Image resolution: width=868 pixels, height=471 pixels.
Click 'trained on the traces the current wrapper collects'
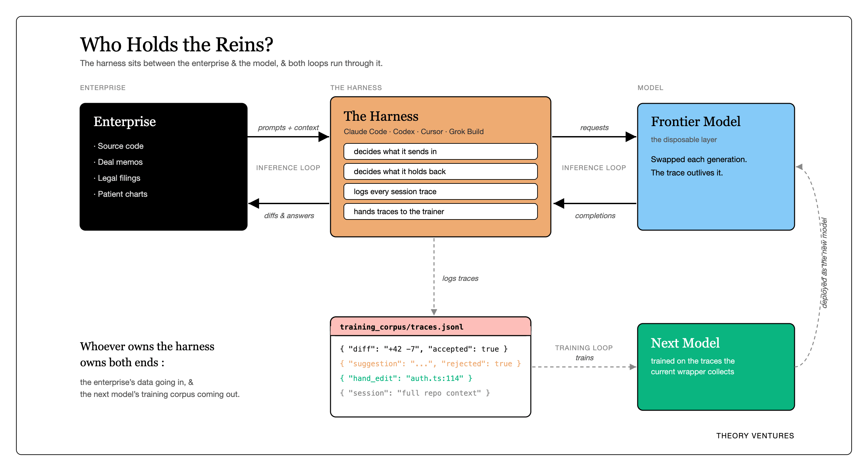(692, 366)
